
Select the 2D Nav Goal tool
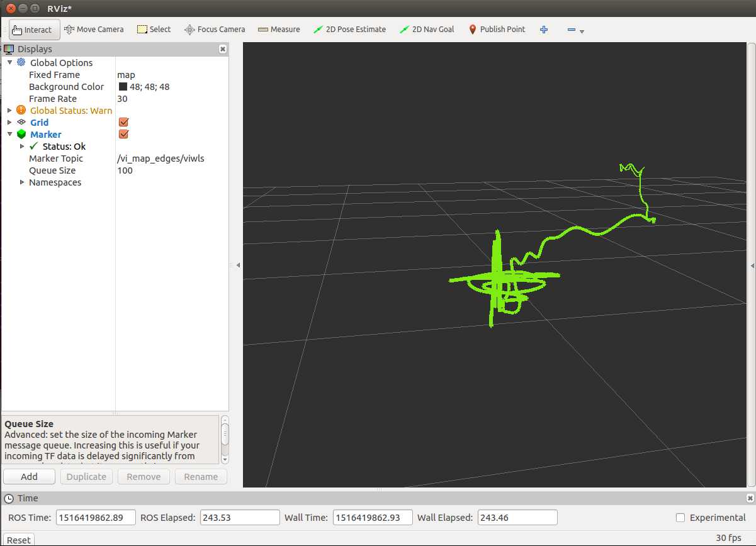tap(427, 30)
